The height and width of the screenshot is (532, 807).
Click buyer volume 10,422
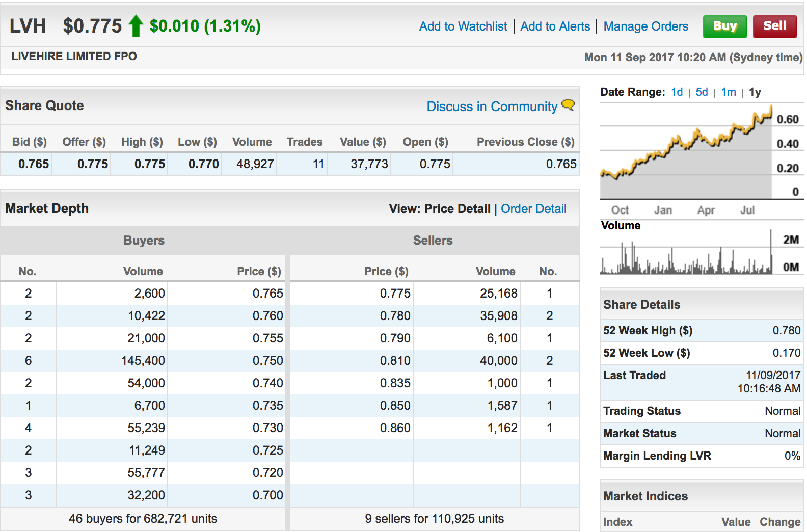tap(146, 316)
